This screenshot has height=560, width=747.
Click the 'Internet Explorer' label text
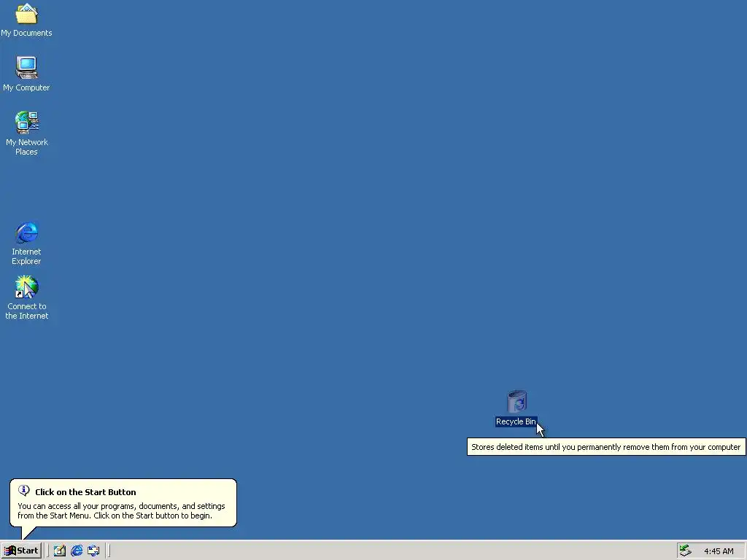click(x=26, y=256)
